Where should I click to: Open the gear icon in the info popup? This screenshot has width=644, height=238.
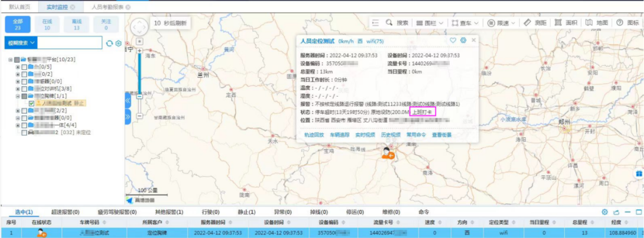tap(463, 41)
